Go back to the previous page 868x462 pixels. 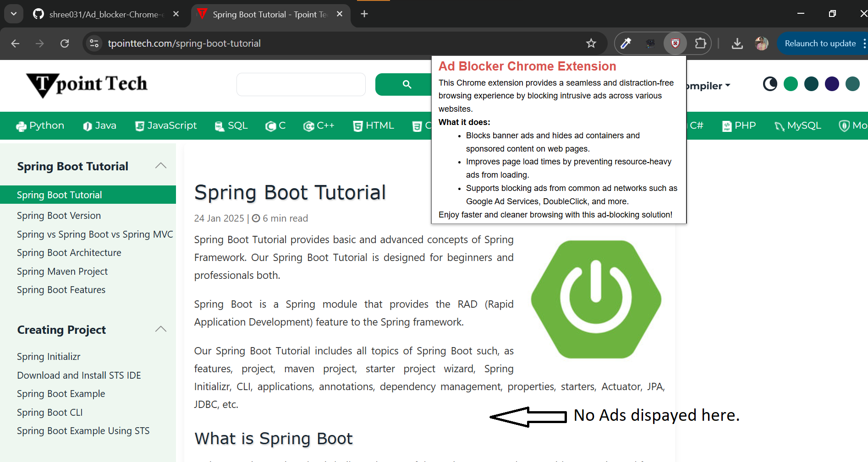[15, 43]
